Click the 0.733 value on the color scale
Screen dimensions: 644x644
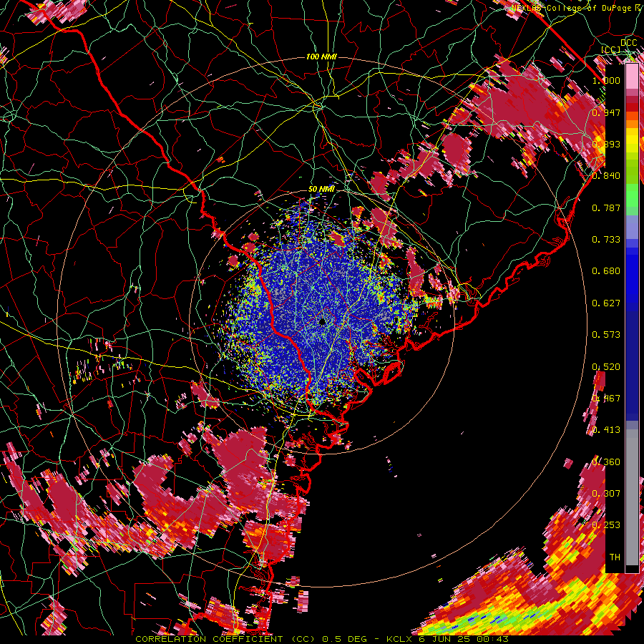pos(606,240)
